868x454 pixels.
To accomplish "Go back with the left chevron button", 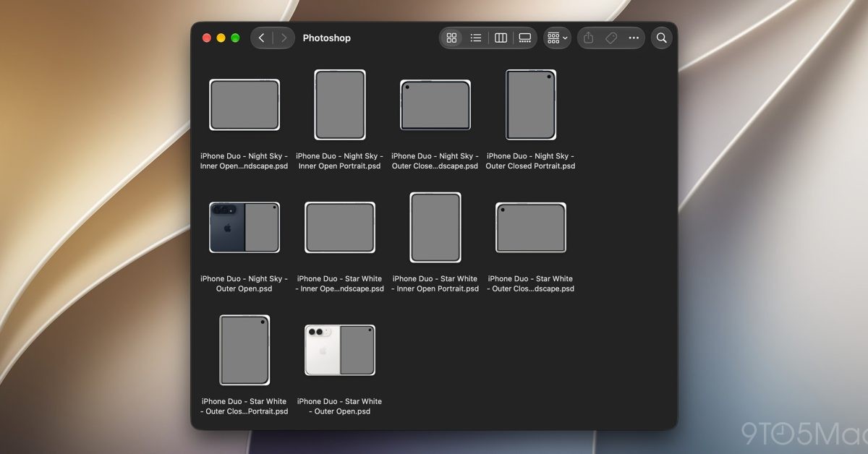I will pyautogui.click(x=262, y=38).
